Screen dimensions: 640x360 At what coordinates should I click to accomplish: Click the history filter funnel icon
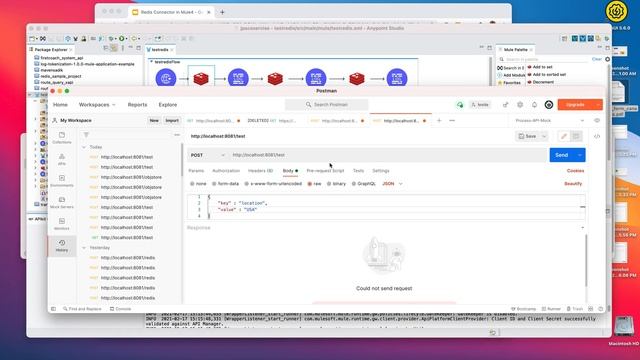(x=86, y=135)
